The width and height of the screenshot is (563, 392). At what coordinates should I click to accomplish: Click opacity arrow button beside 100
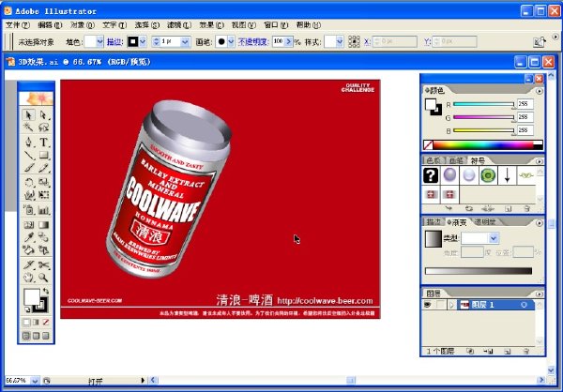pyautogui.click(x=289, y=42)
